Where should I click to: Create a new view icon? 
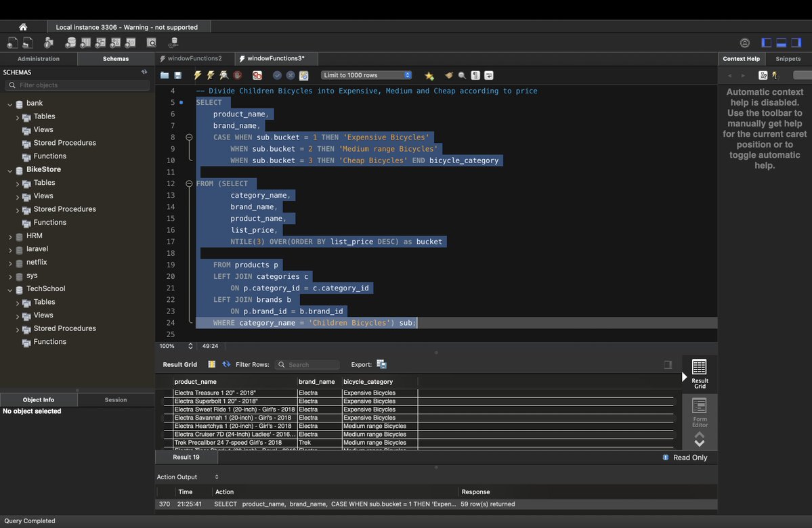[x=100, y=43]
